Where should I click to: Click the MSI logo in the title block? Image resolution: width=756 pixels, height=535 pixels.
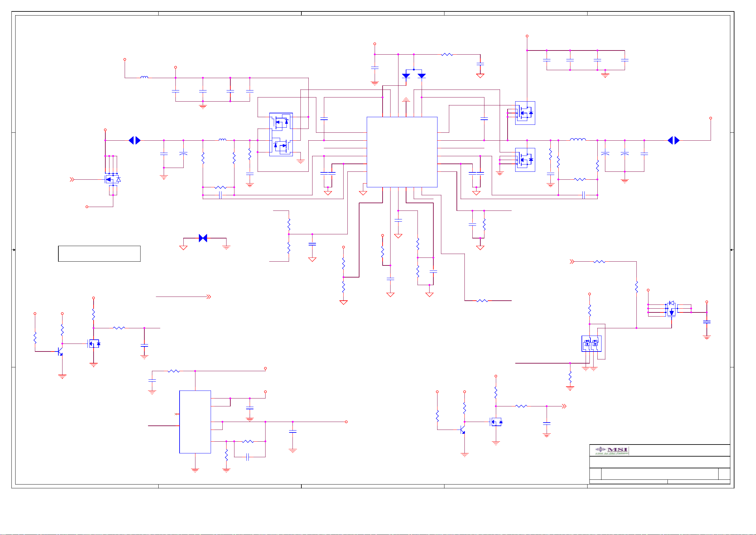point(612,450)
